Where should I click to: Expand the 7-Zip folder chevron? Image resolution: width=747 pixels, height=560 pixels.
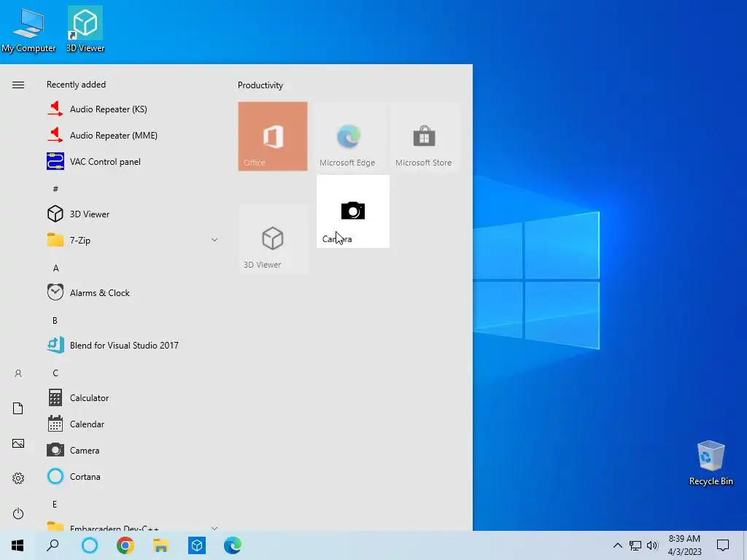[x=214, y=240]
